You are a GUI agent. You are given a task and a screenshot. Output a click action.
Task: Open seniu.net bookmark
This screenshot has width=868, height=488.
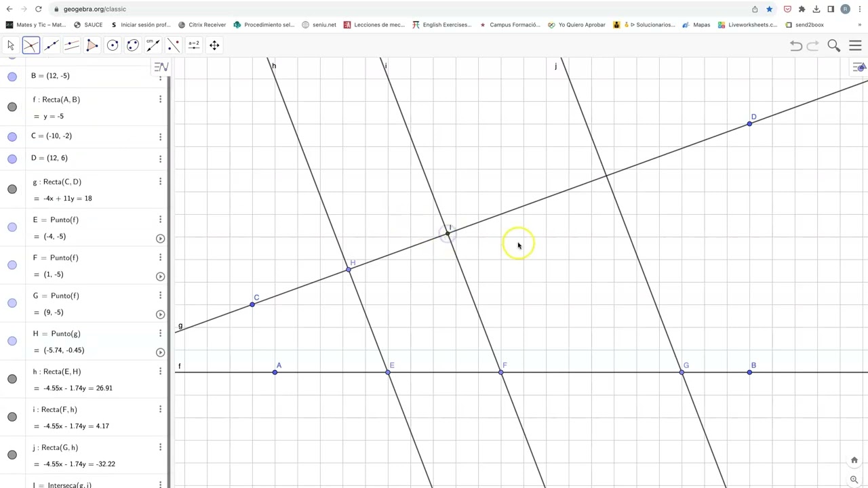tap(319, 24)
